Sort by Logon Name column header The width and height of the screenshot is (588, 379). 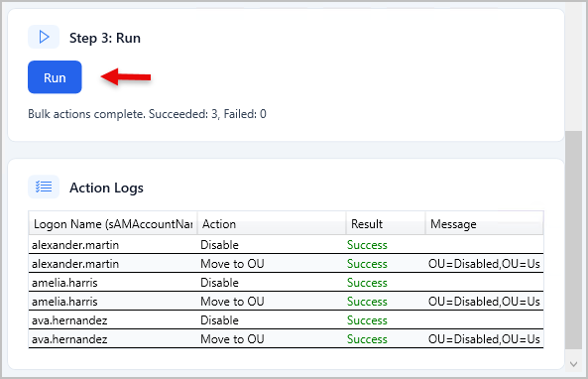[x=113, y=224]
